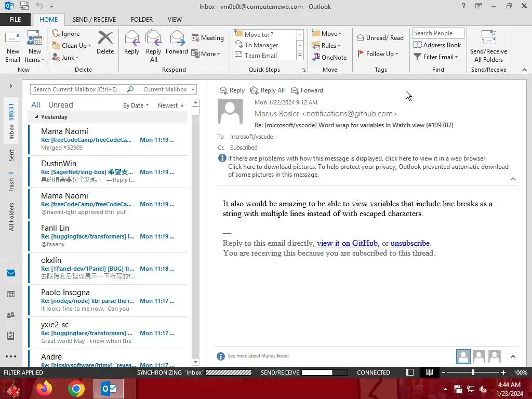Screen dimensions: 532x399
Task: Follow the 'view it on GitHub' link
Action: pyautogui.click(x=347, y=243)
